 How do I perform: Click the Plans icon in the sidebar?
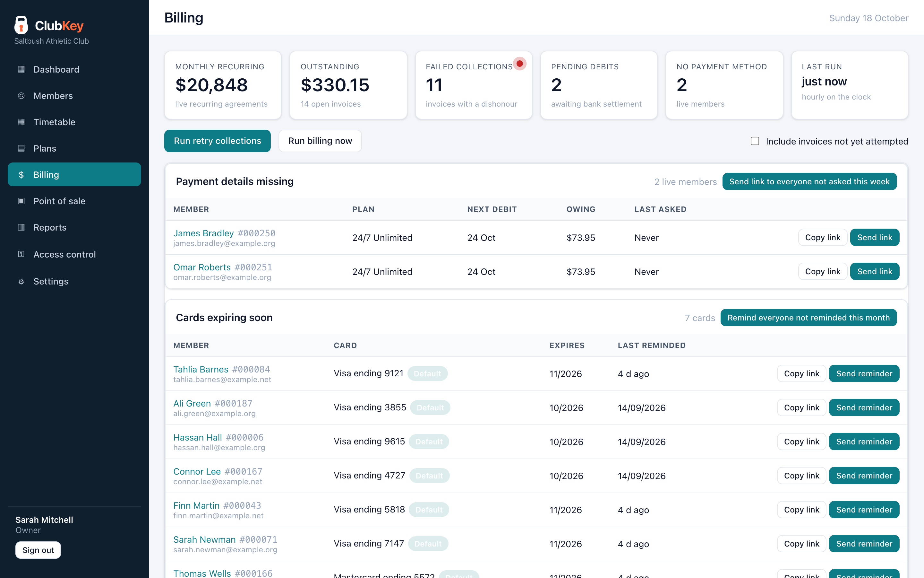[x=21, y=148]
